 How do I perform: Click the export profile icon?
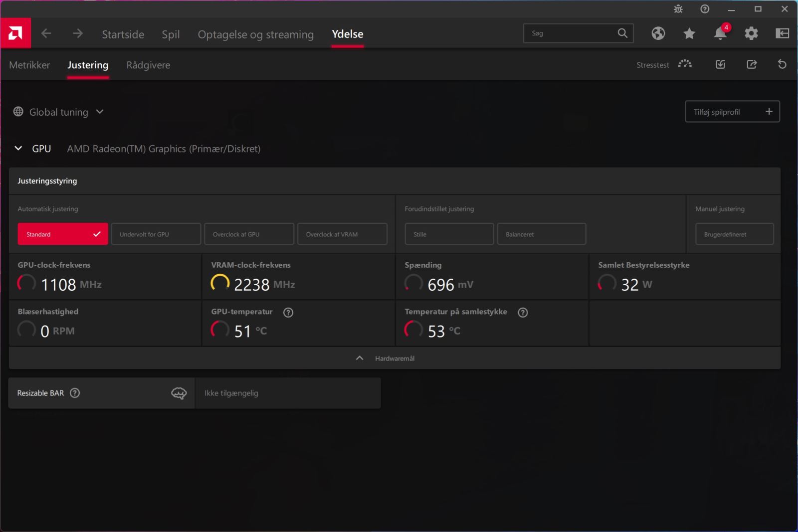click(752, 64)
